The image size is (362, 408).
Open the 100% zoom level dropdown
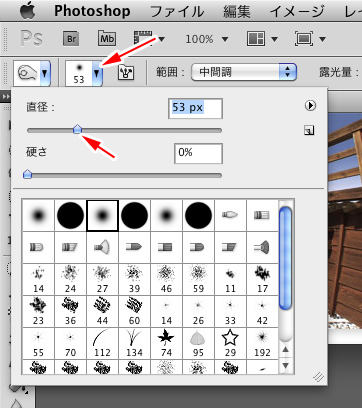pyautogui.click(x=207, y=39)
